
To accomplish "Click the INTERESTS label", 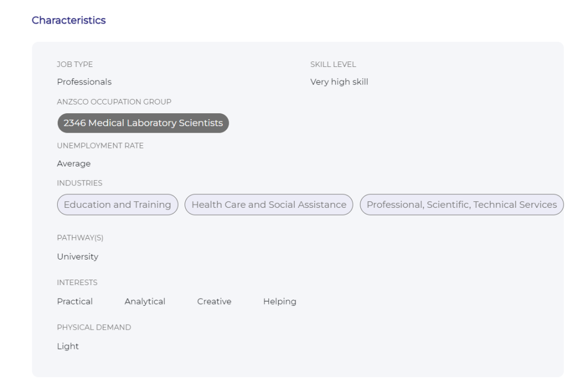I will tap(77, 282).
